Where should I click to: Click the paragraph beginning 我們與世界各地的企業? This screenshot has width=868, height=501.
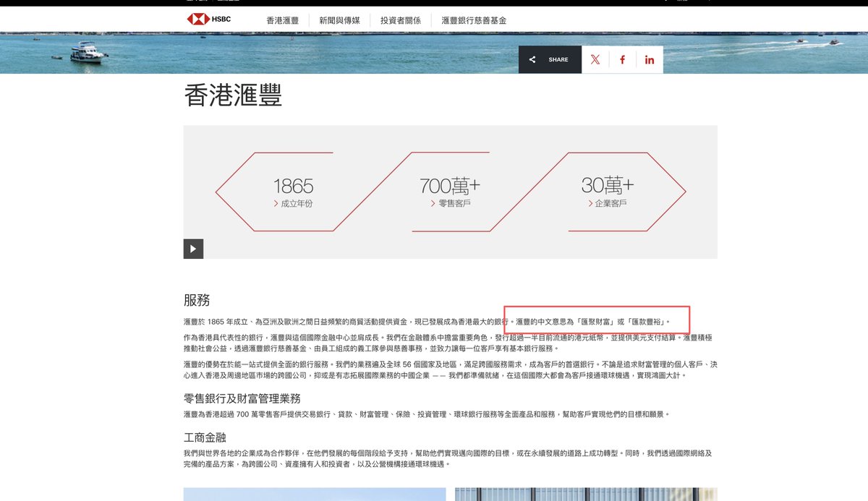448,458
